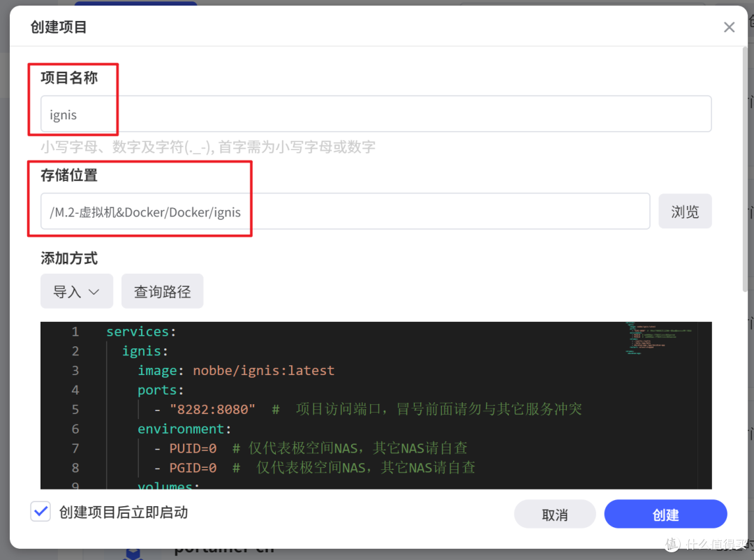Click the "8282:8080" port mapping
Screen dimensions: 754x560
212,409
